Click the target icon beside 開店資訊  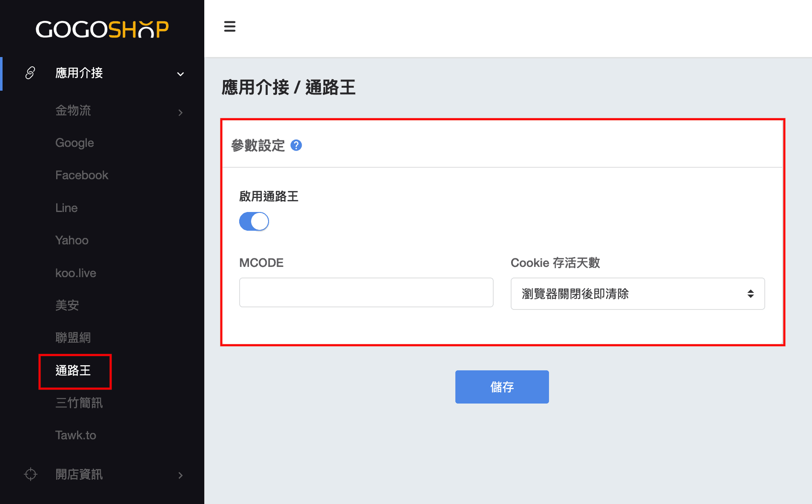coord(30,475)
